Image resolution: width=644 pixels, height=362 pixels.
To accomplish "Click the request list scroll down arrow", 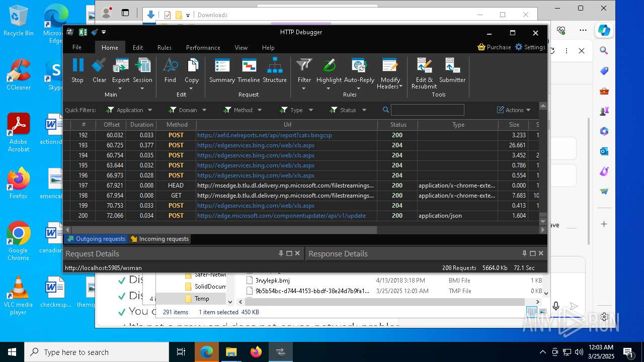I will click(x=543, y=222).
